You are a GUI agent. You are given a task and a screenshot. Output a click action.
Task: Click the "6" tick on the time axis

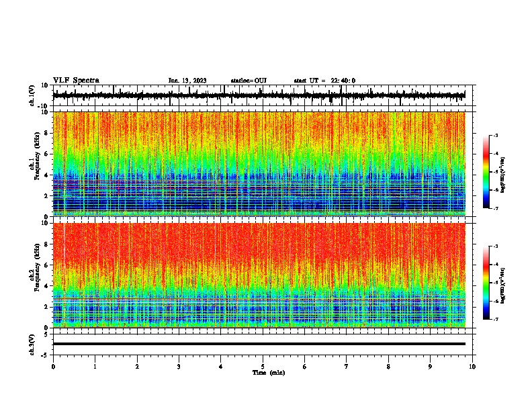304,367
